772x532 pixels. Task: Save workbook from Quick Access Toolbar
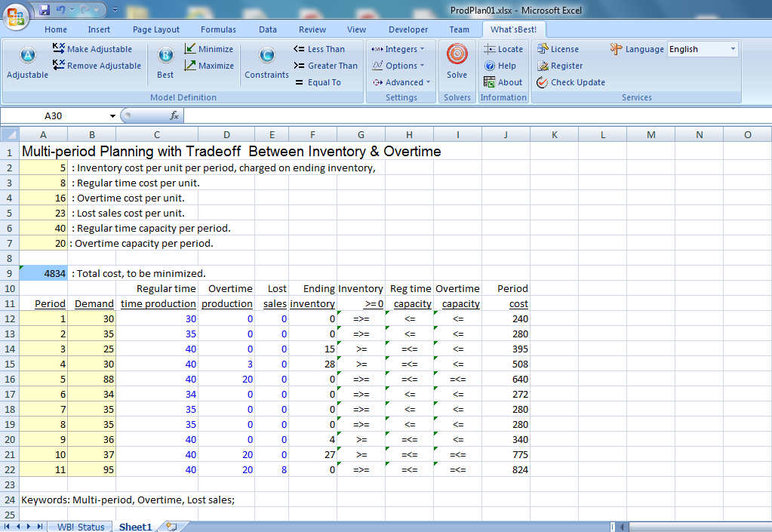[x=45, y=10]
